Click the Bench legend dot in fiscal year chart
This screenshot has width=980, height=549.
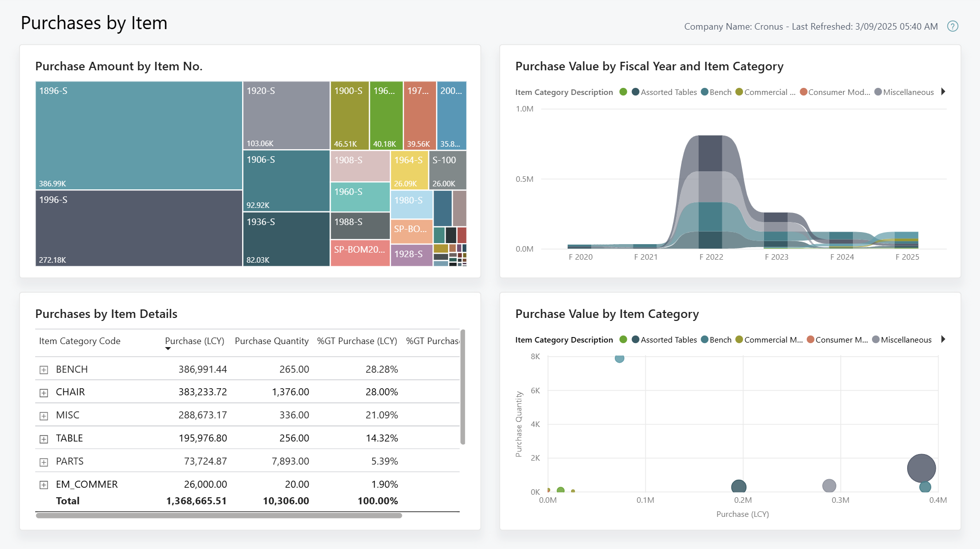705,92
